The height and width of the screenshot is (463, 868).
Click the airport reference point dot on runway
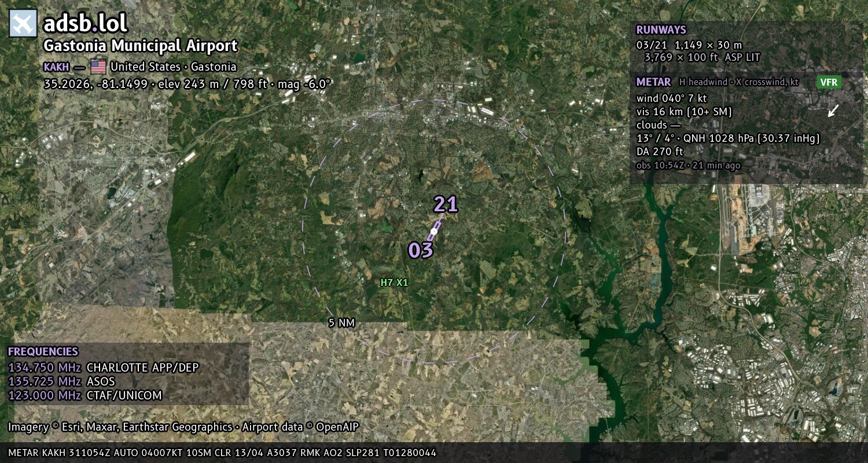pos(434,231)
